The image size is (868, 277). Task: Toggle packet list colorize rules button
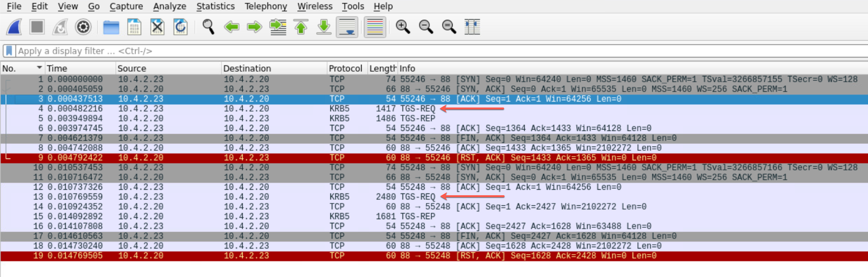coord(375,27)
